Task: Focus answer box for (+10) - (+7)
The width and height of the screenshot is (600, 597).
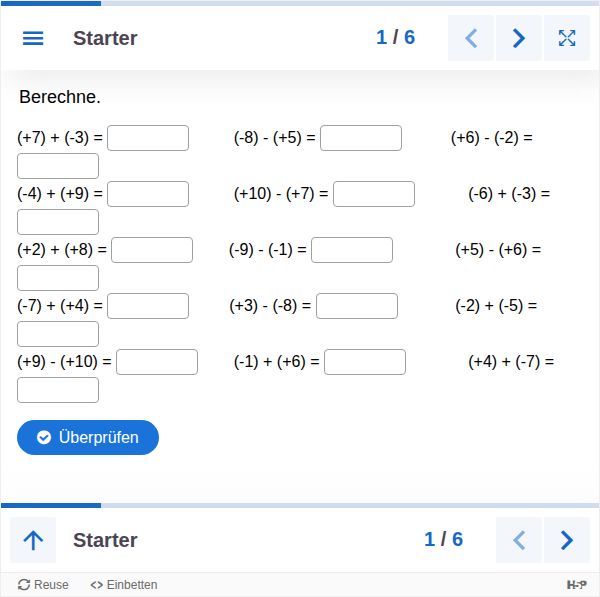Action: 374,194
